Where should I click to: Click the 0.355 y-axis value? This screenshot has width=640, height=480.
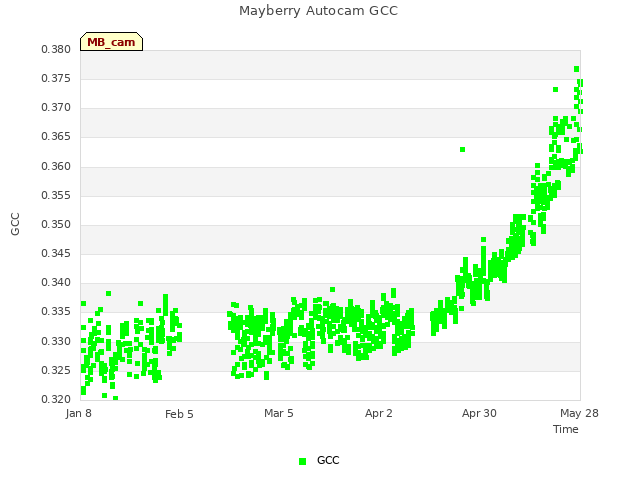(56, 196)
